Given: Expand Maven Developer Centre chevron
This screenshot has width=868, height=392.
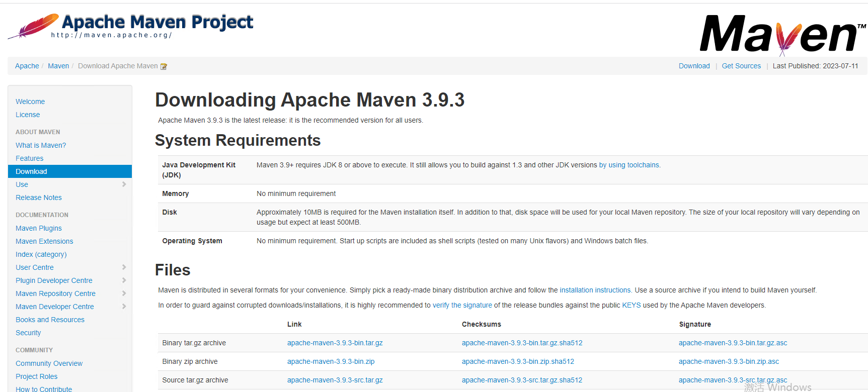Looking at the screenshot, I should coord(124,307).
